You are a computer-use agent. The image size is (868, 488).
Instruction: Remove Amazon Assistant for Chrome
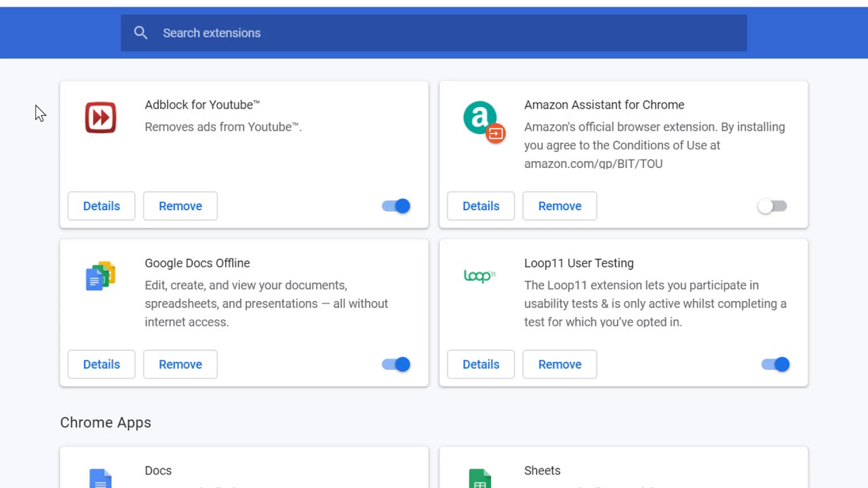tap(560, 206)
